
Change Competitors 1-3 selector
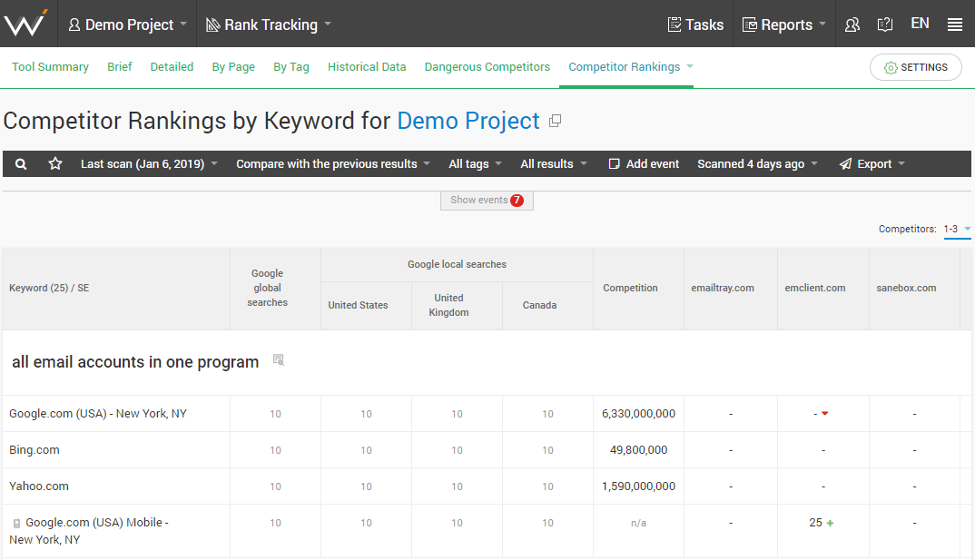tap(957, 230)
